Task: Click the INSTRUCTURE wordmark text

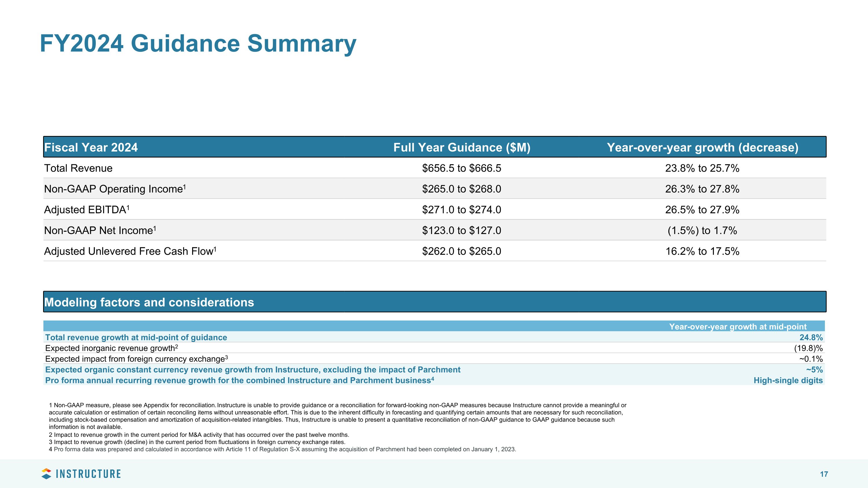Action: coord(88,474)
